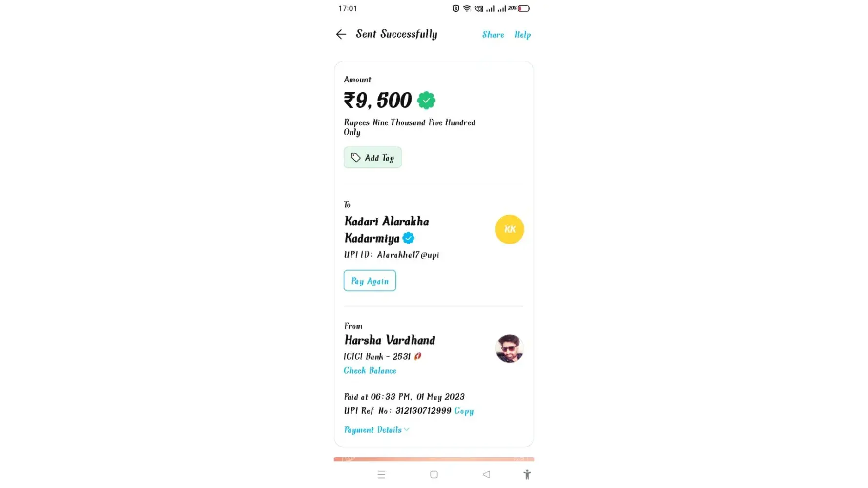This screenshot has width=868, height=488.
Task: Tap the accessibility figure icon
Action: (x=527, y=474)
